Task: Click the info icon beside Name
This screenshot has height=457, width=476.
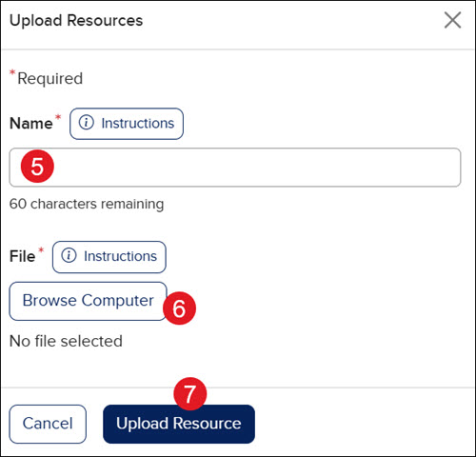Action: (87, 123)
